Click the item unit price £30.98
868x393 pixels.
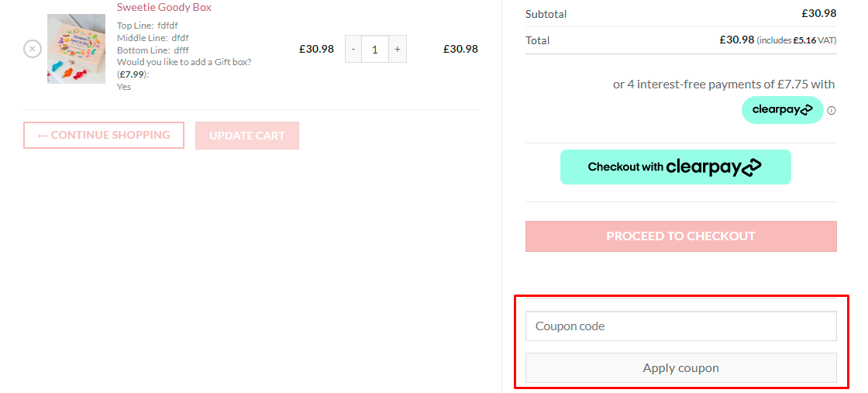316,49
